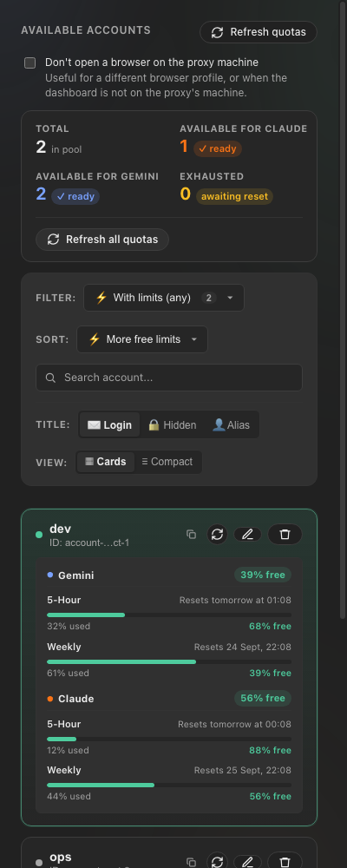This screenshot has height=868, width=347.
Task: Click the Refresh quotas button
Action: [x=259, y=32]
